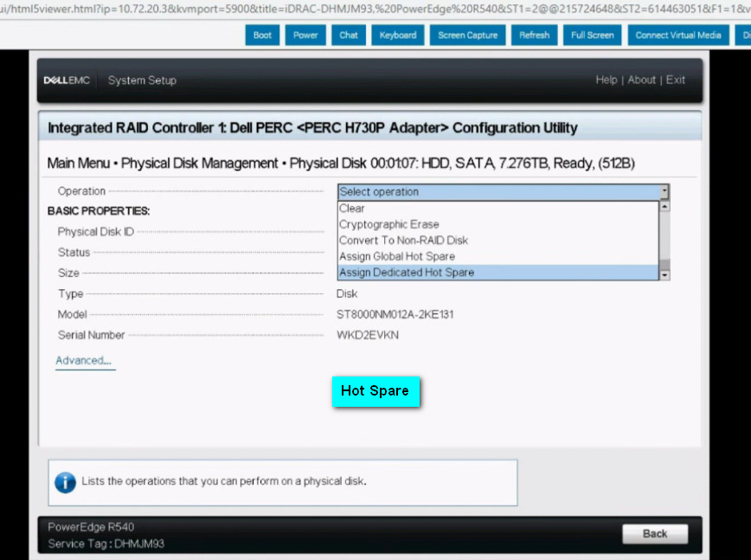Click the Type value Disk
The width and height of the screenshot is (751, 560).
click(347, 293)
